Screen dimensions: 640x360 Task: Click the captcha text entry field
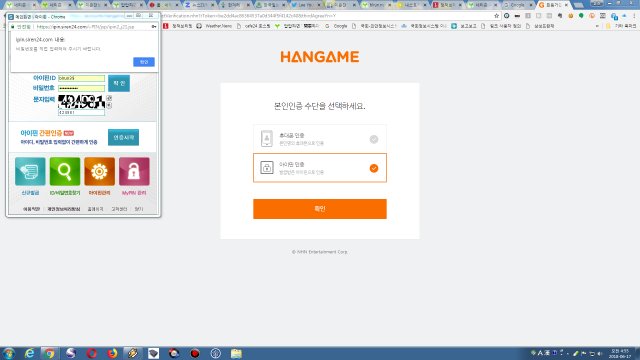coord(81,112)
